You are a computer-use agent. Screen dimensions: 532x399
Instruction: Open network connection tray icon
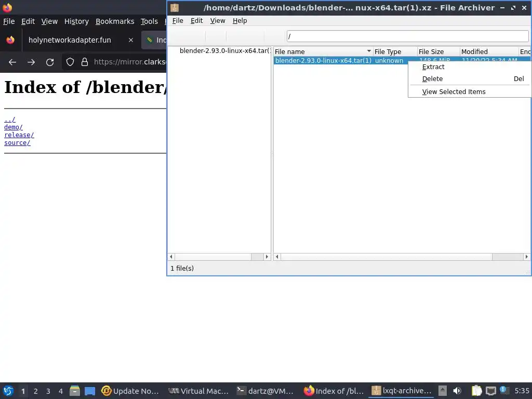490,391
